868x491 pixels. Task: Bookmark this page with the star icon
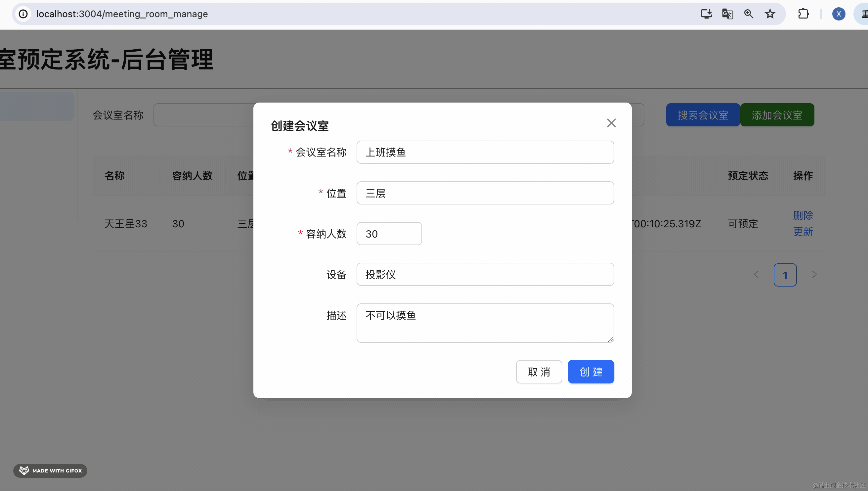click(770, 14)
